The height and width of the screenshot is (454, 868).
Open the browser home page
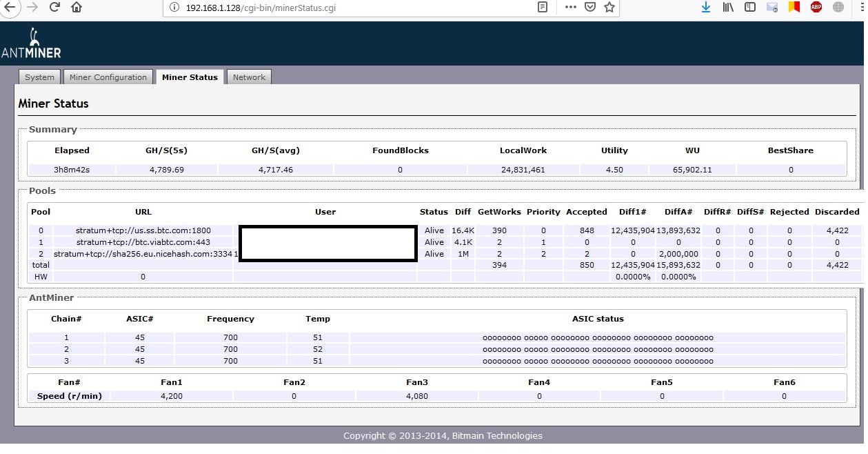tap(77, 7)
